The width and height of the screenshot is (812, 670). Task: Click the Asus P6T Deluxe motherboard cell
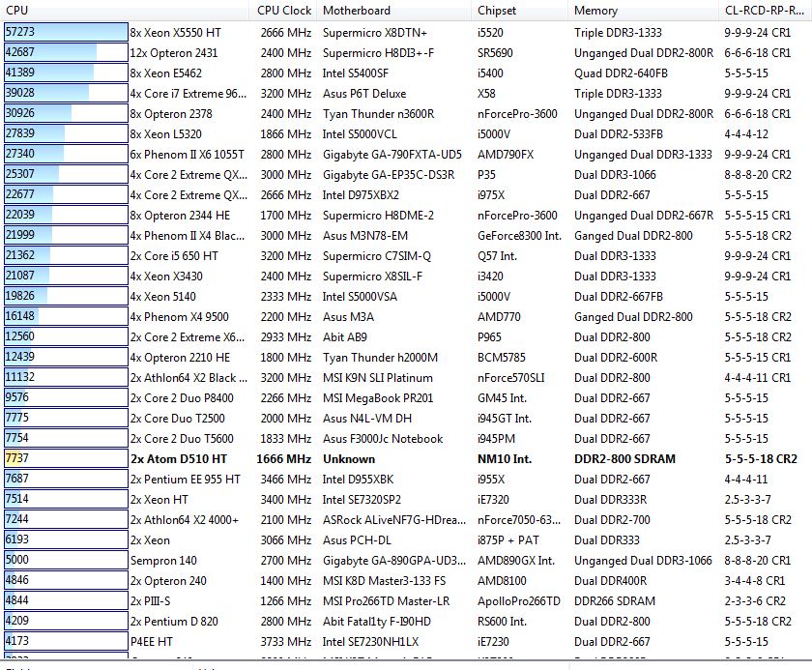pos(364,94)
